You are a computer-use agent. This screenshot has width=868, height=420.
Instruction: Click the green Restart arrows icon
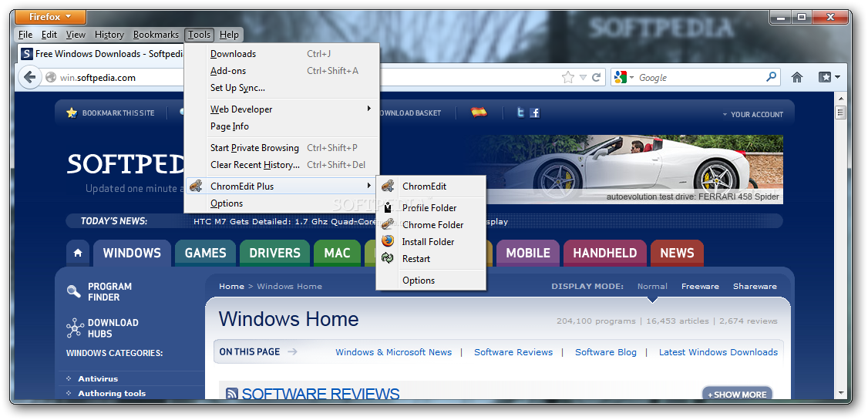pyautogui.click(x=388, y=258)
